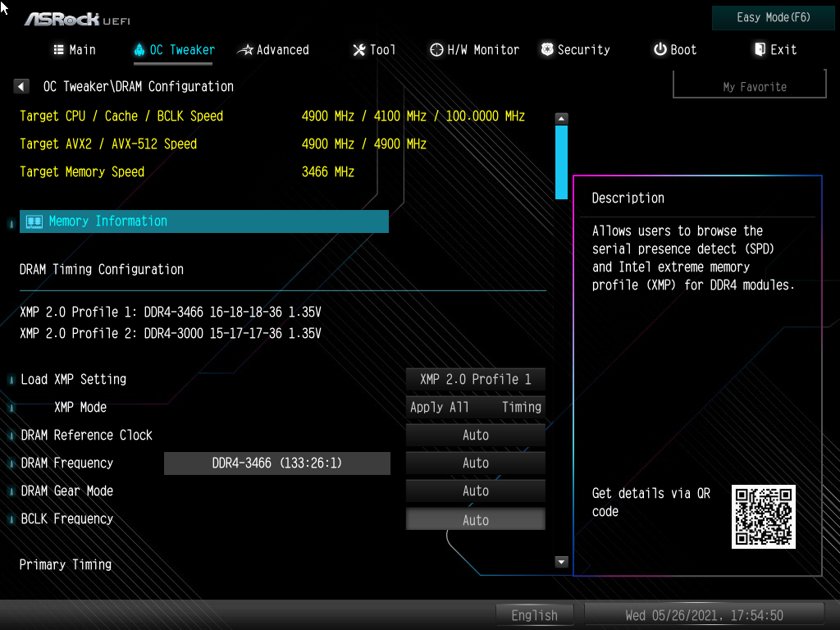Click the scrollbar down arrow
The height and width of the screenshot is (630, 840).
tap(561, 562)
